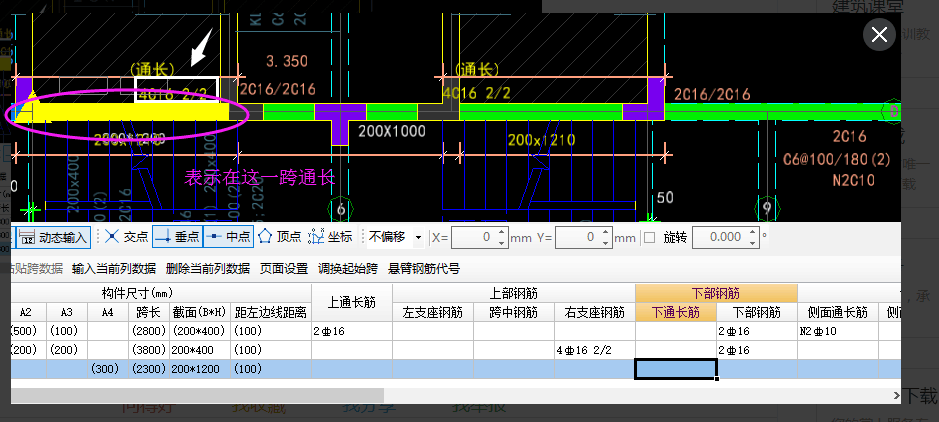Screen dimensions: 939x422
Task: Click the 3.350 elevation label in the drawing
Action: 286,61
